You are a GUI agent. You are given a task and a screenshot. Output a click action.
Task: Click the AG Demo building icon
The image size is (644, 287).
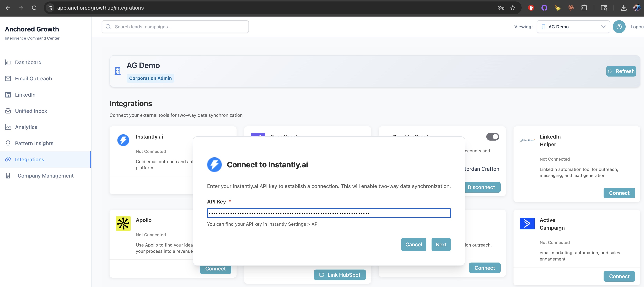[x=117, y=71]
